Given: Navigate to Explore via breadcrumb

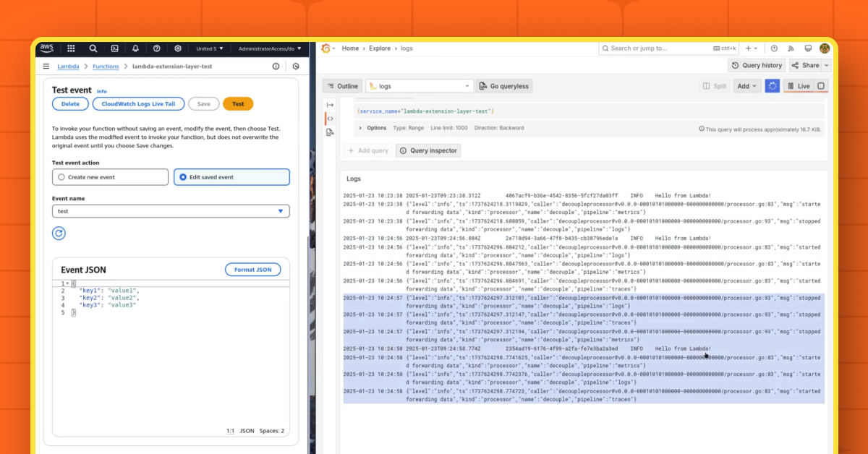Looking at the screenshot, I should pos(379,48).
